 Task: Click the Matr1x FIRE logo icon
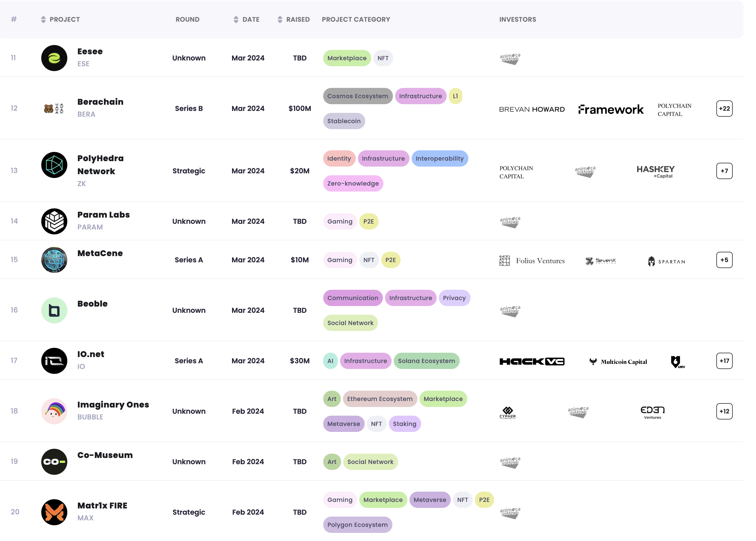(54, 512)
